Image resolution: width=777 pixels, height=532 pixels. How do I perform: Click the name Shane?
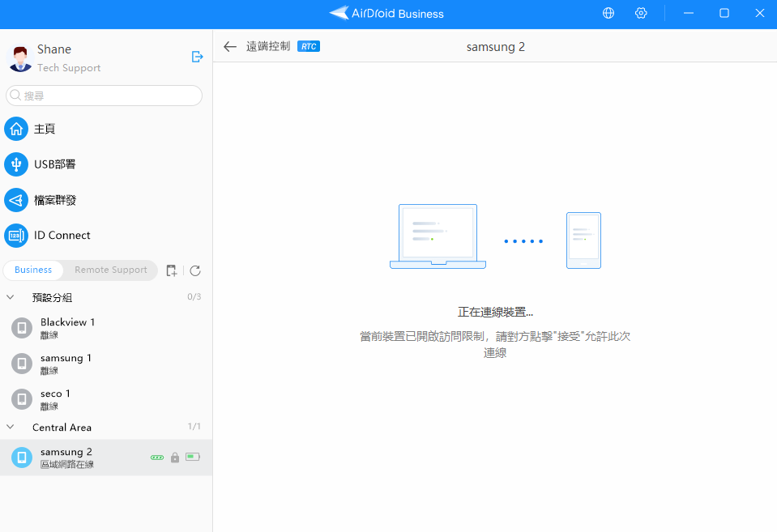(x=54, y=49)
